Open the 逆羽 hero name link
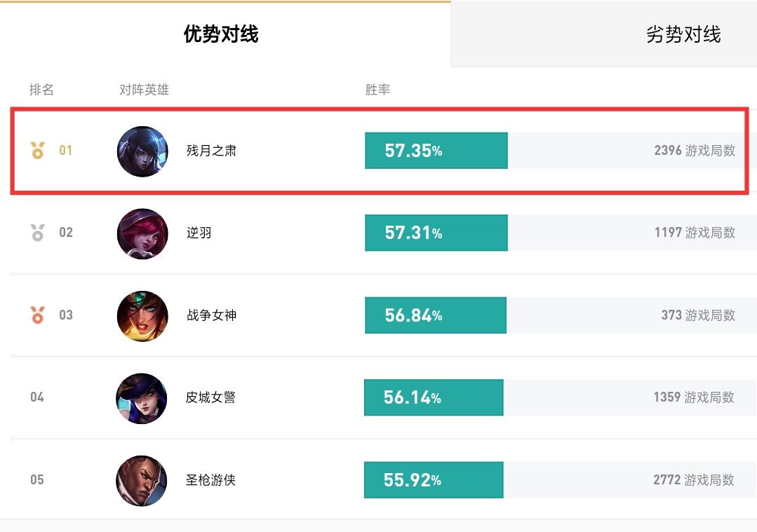 199,233
